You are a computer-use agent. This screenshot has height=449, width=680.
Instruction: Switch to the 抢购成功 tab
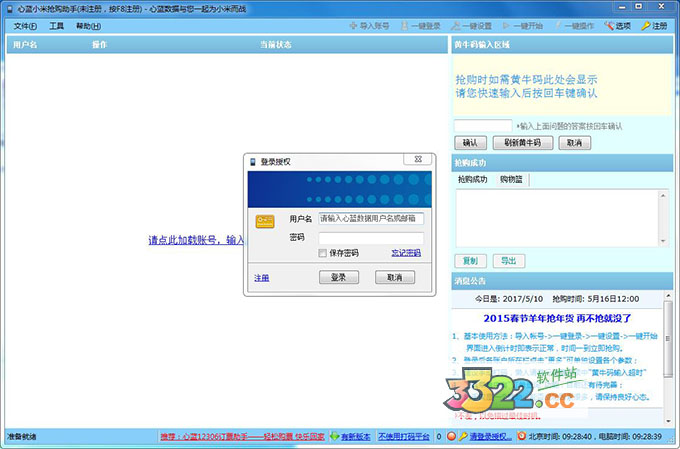[473, 179]
